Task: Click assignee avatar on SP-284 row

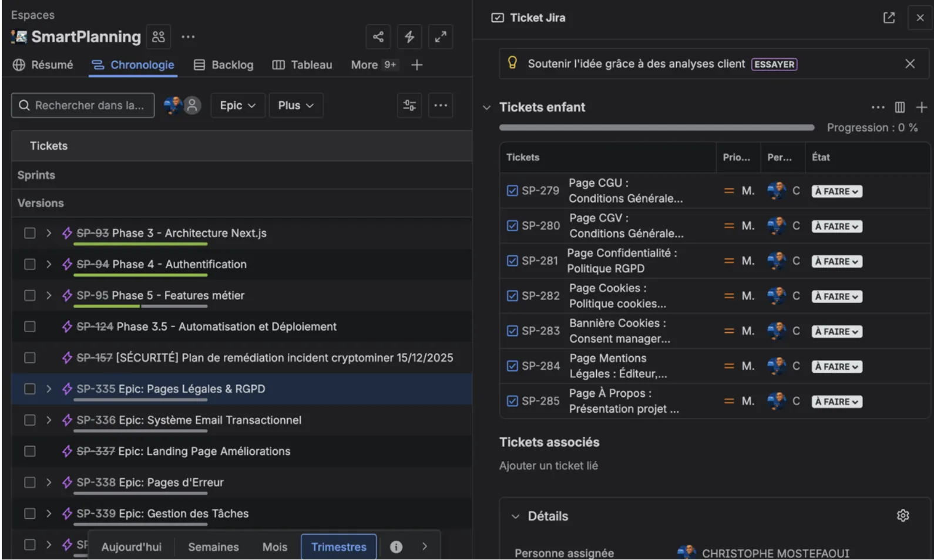Action: 777,366
